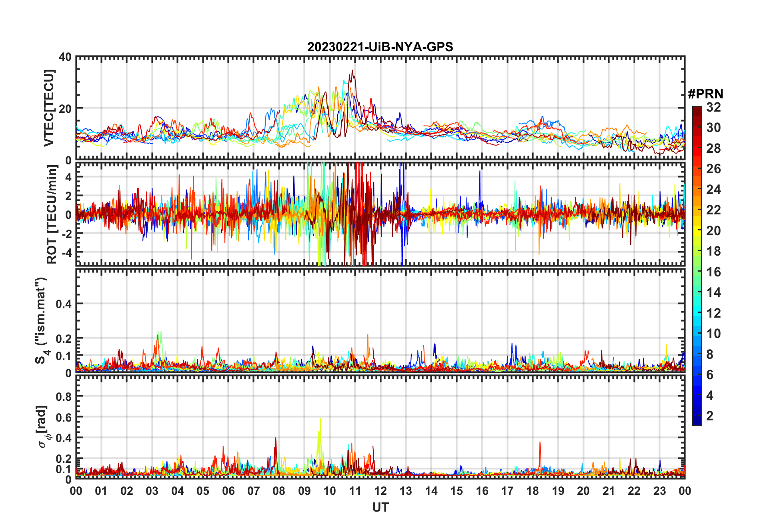Click the leftmost "00" UT axis label
The height and width of the screenshot is (532, 761).
tap(76, 491)
